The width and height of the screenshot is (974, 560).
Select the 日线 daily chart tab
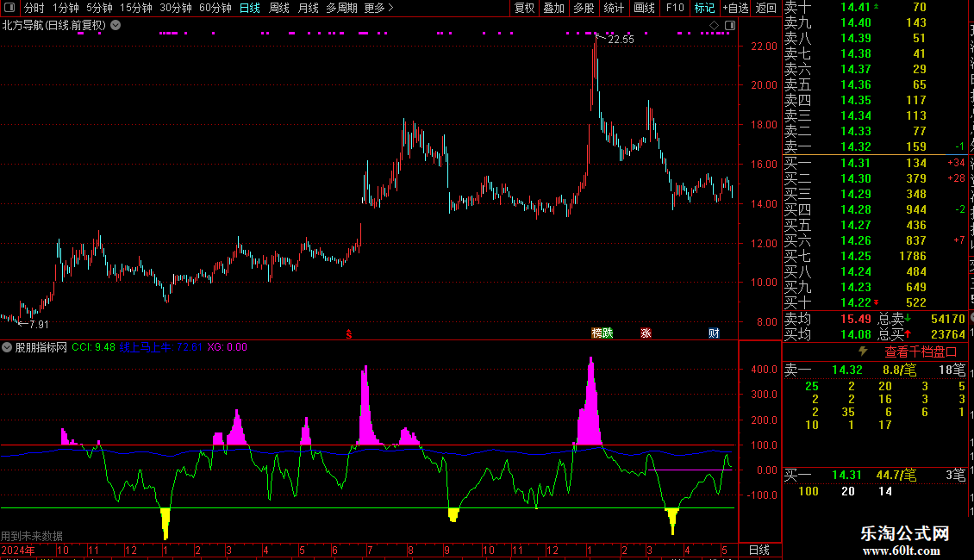click(250, 8)
